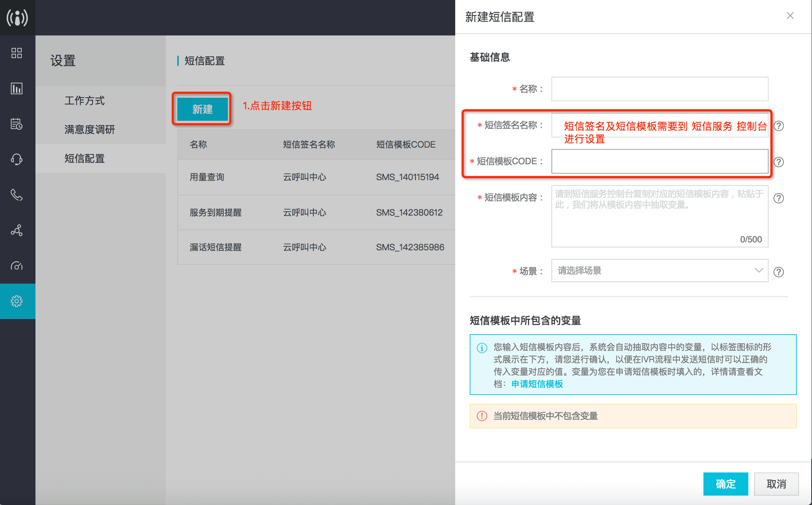
Task: Open the bar chart reports icon
Action: pyautogui.click(x=17, y=88)
